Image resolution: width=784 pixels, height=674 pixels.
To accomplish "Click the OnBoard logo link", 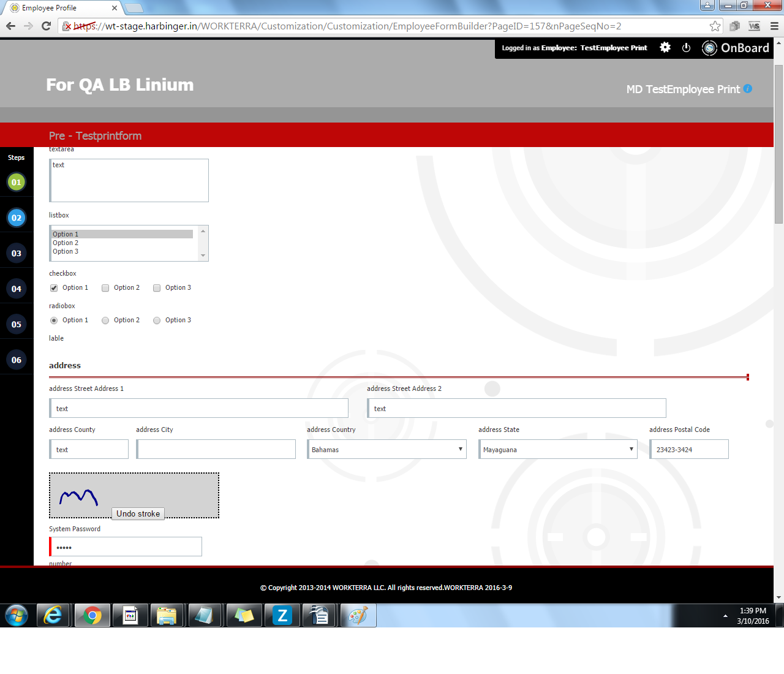I will (x=736, y=48).
